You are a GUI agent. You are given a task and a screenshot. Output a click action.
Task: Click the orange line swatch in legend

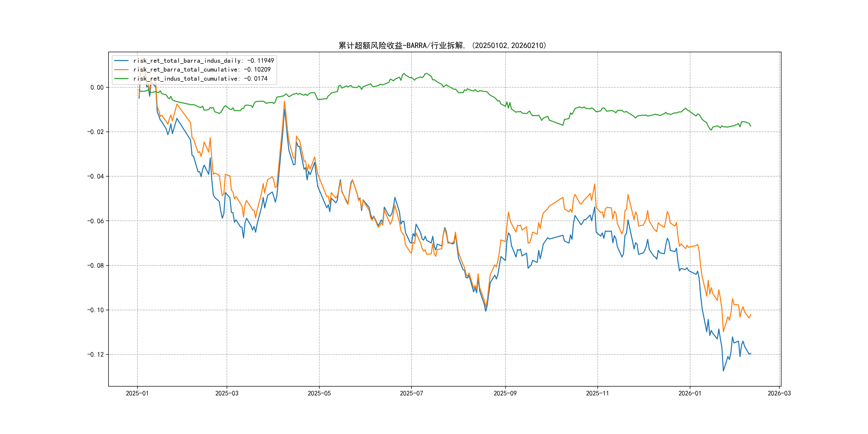(121, 70)
